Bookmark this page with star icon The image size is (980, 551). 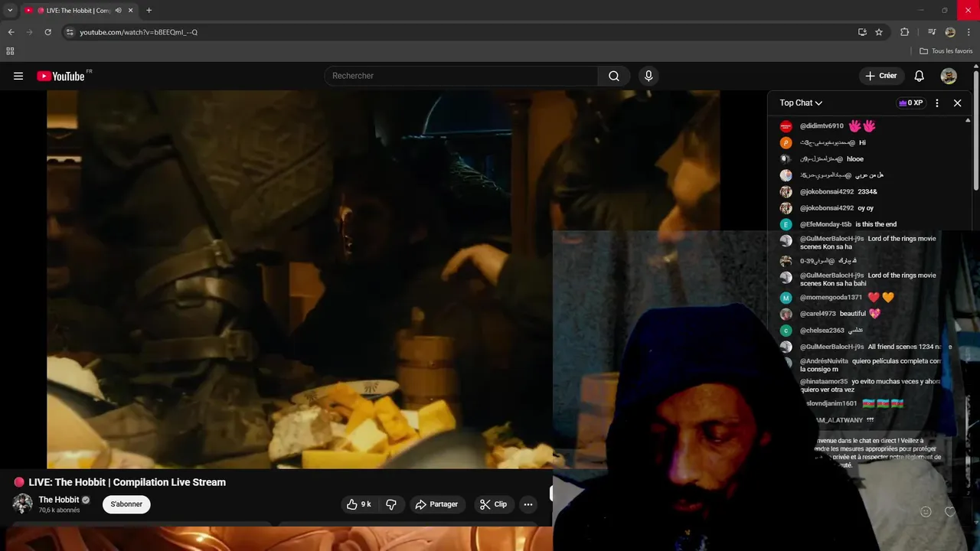tap(879, 32)
